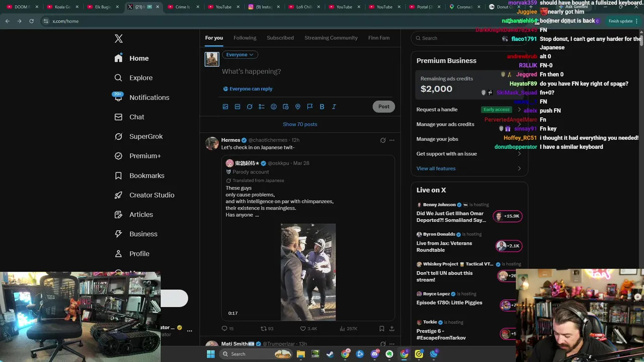Open the more menu on Hermes post
Screen dimensions: 644x362
[392, 140]
